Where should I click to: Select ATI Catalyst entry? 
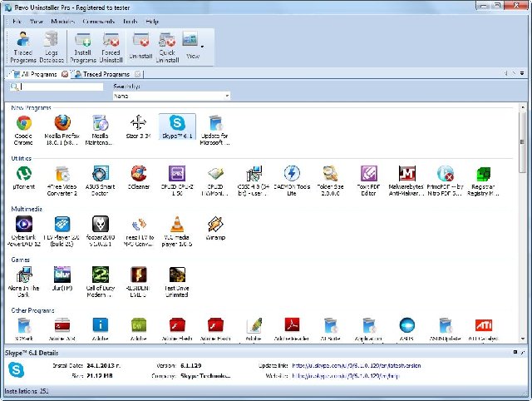point(484,329)
